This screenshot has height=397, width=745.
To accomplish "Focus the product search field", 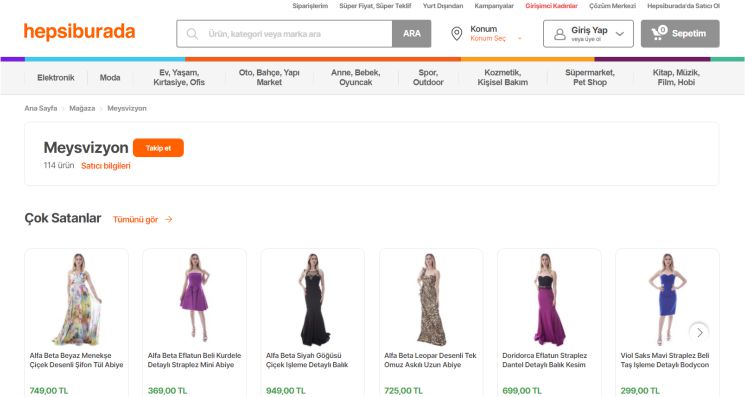I will coord(284,34).
